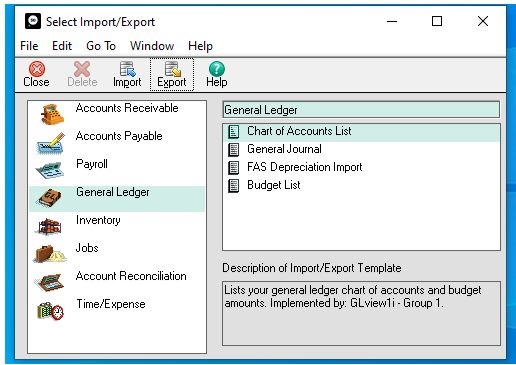516x365 pixels.
Task: Click the Close toolbar icon
Action: (37, 69)
